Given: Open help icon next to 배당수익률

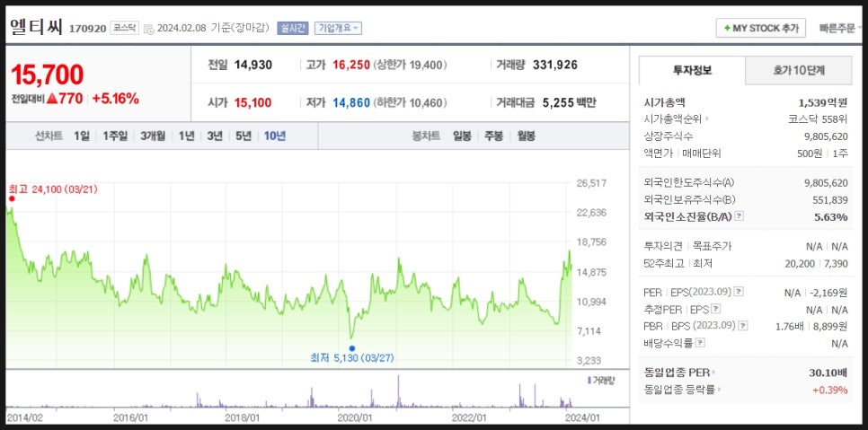Looking at the screenshot, I should point(701,343).
